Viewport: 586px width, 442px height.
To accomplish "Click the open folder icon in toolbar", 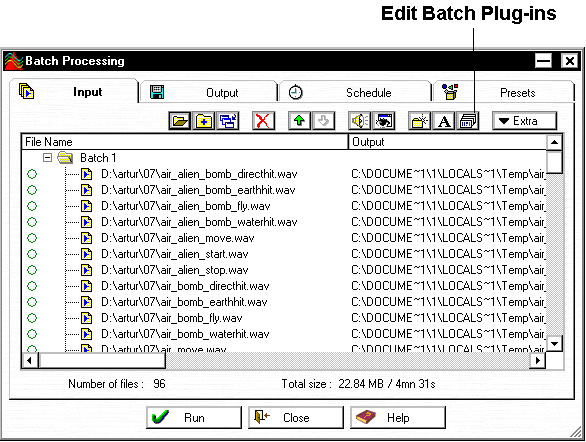I will pos(180,121).
